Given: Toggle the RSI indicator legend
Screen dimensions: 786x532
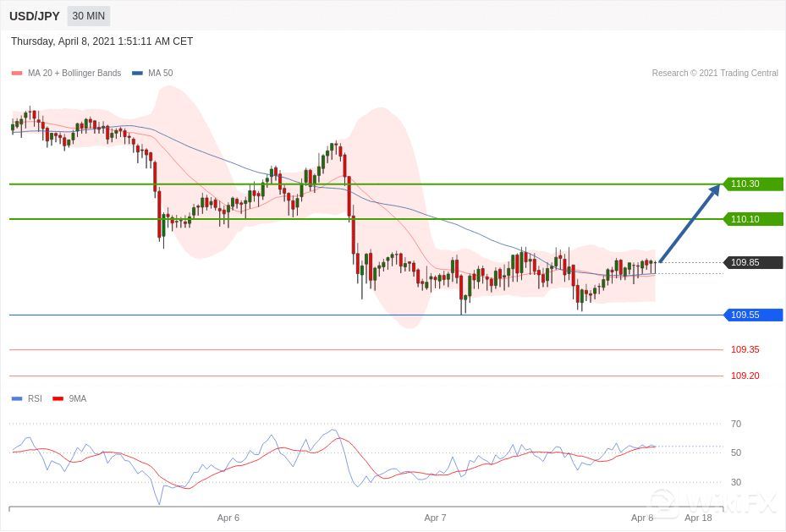Looking at the screenshot, I should (x=34, y=398).
